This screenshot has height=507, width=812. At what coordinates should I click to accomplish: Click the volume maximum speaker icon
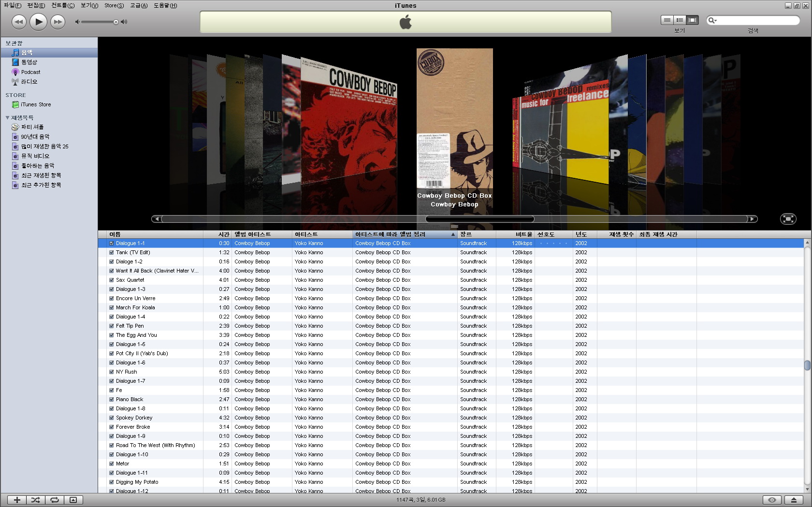point(124,22)
